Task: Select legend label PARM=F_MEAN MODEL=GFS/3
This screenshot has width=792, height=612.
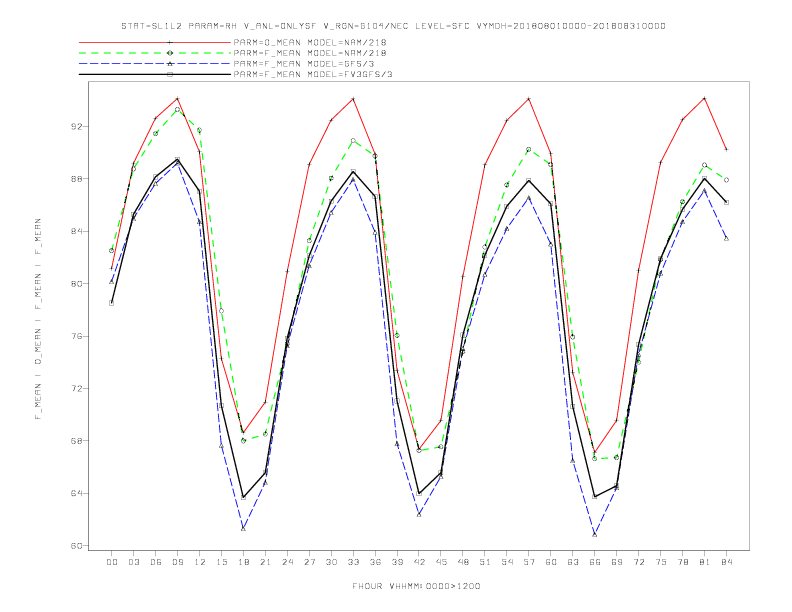Action: point(304,64)
